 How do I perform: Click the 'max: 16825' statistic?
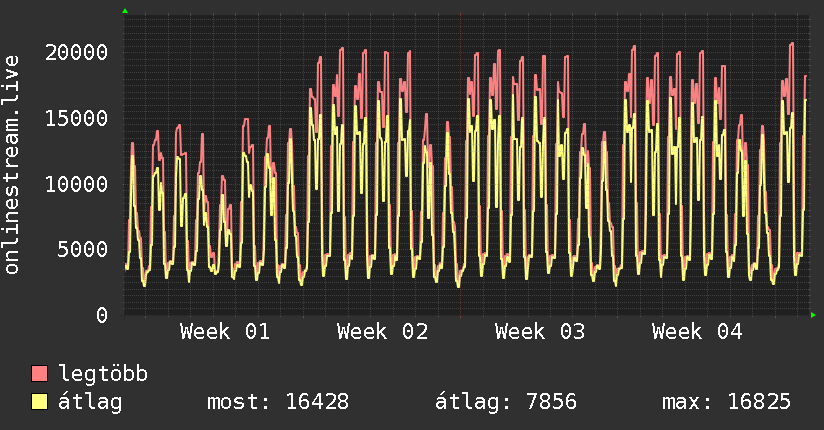pos(726,402)
